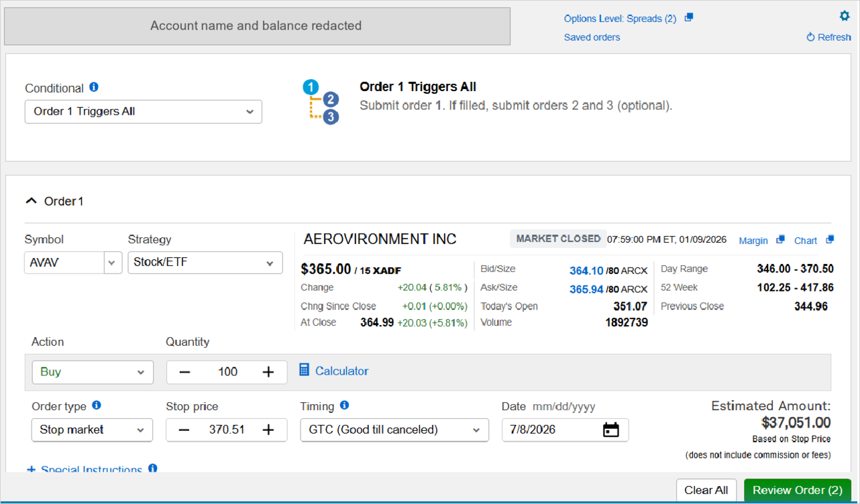
Task: Open the Order type Stop market dropdown
Action: pos(92,430)
